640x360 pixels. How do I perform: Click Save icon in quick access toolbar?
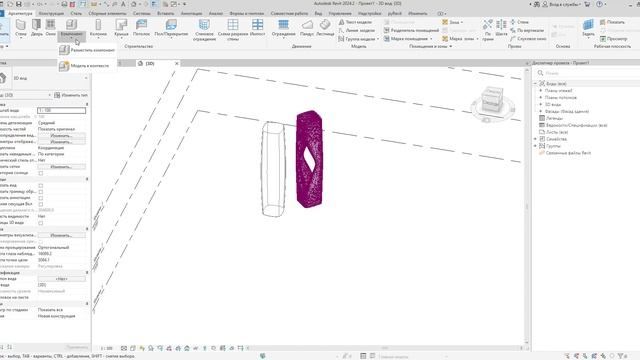click(18, 4)
